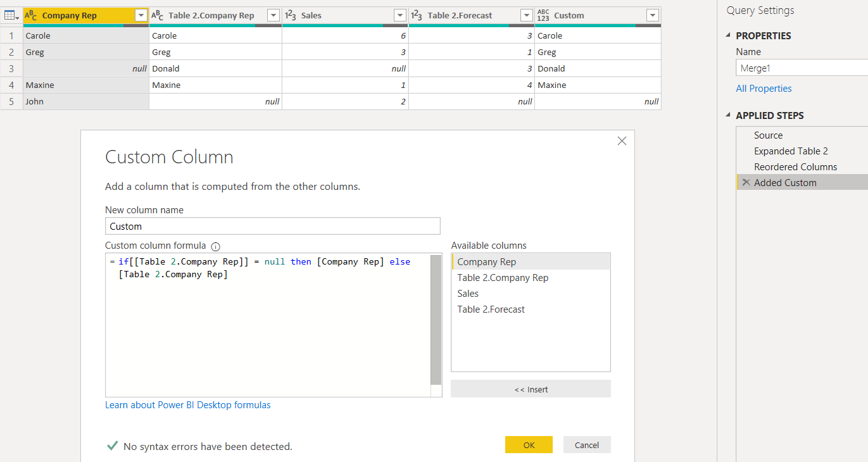
Task: Click the New column name field
Action: click(x=272, y=226)
